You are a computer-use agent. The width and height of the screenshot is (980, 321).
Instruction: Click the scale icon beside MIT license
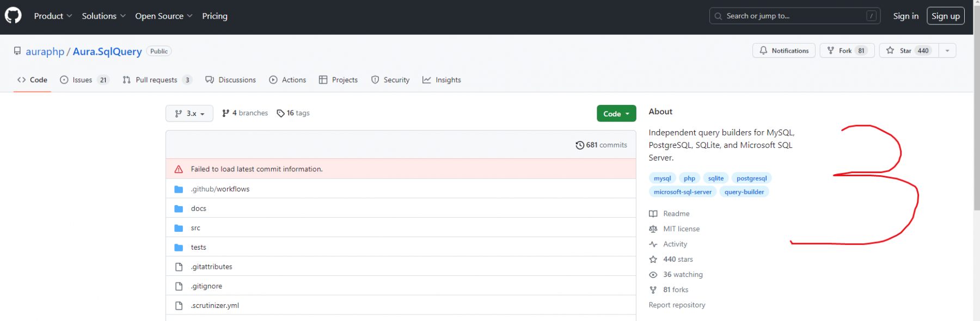point(653,229)
